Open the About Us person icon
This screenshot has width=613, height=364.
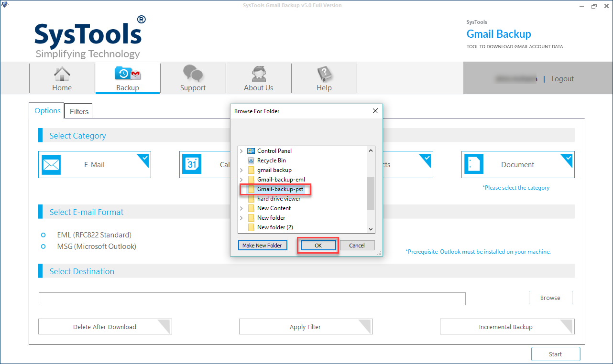tap(259, 74)
